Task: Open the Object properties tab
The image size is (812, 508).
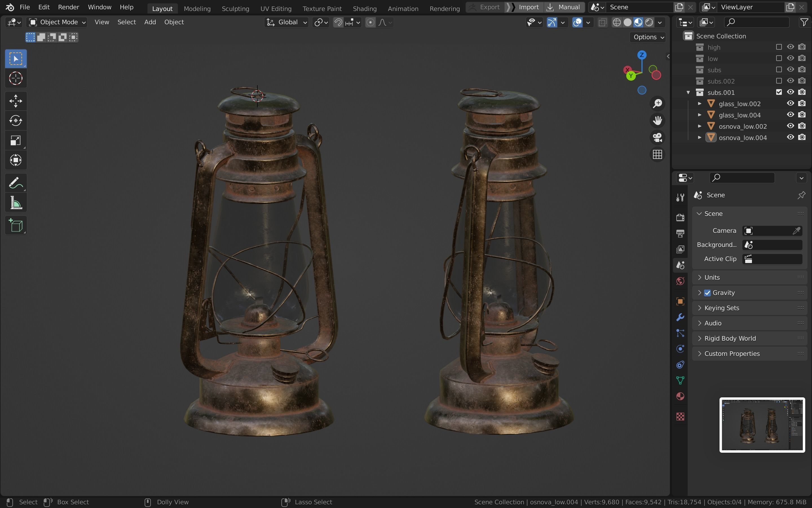Action: point(680,301)
